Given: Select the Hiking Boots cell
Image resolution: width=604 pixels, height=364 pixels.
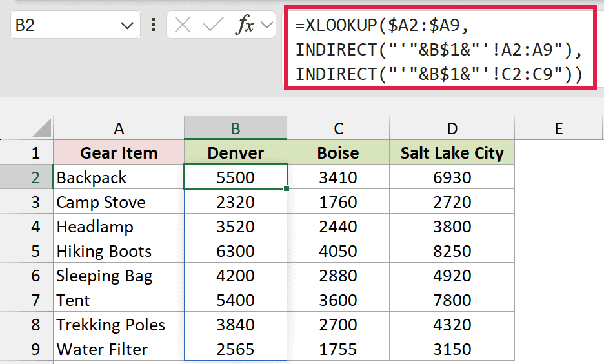Looking at the screenshot, I should click(119, 251).
